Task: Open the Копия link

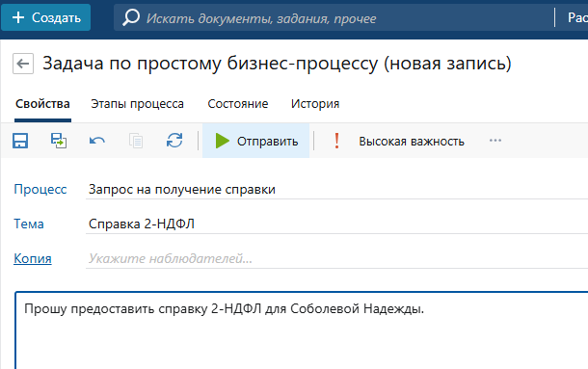Action: (x=33, y=258)
